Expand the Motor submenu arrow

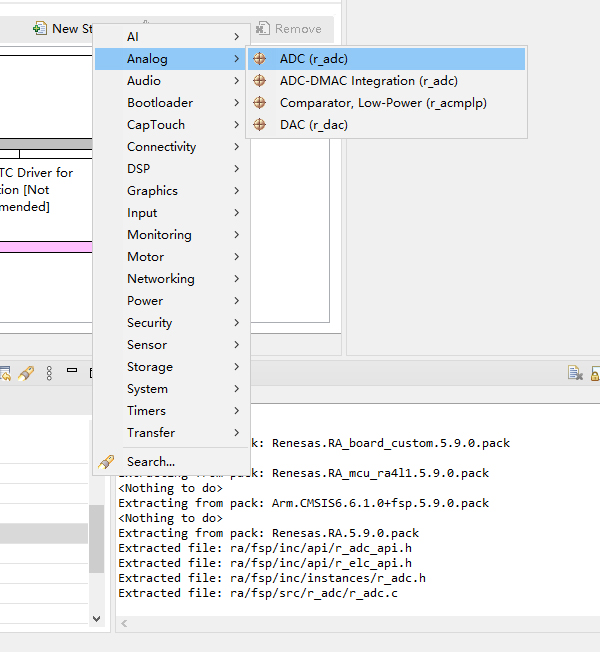[236, 257]
